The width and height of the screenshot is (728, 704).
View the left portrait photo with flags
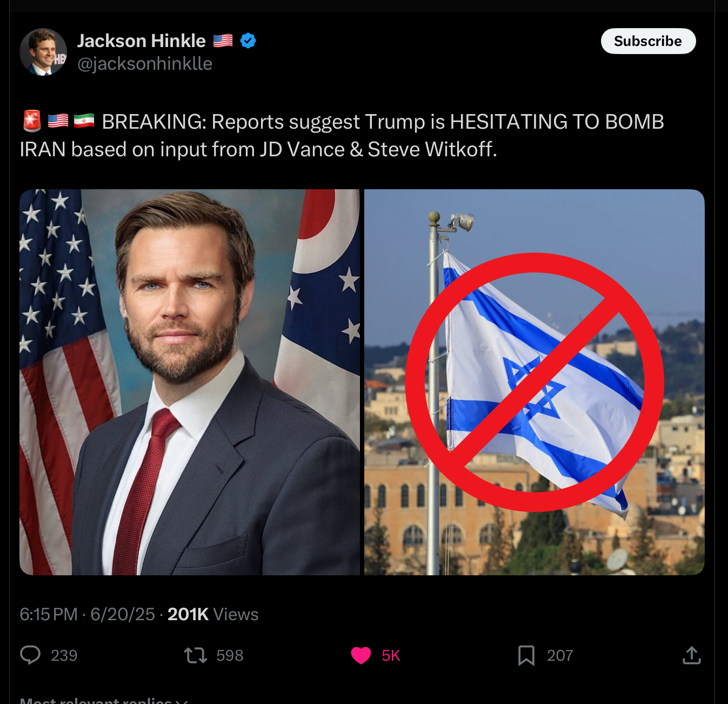pos(190,382)
